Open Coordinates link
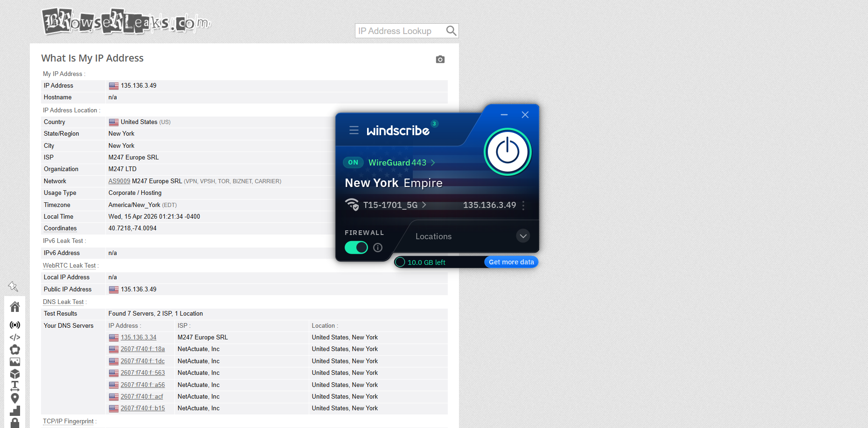Image resolution: width=868 pixels, height=428 pixels. pyautogui.click(x=60, y=228)
